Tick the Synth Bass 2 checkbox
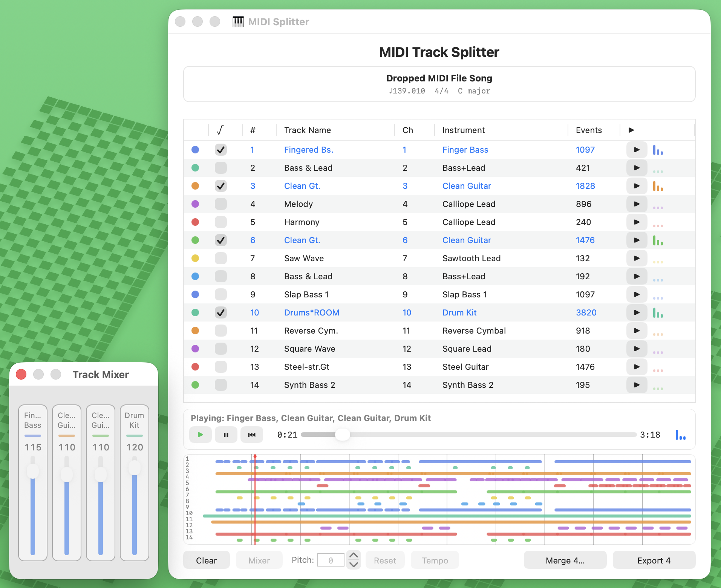 click(x=221, y=385)
